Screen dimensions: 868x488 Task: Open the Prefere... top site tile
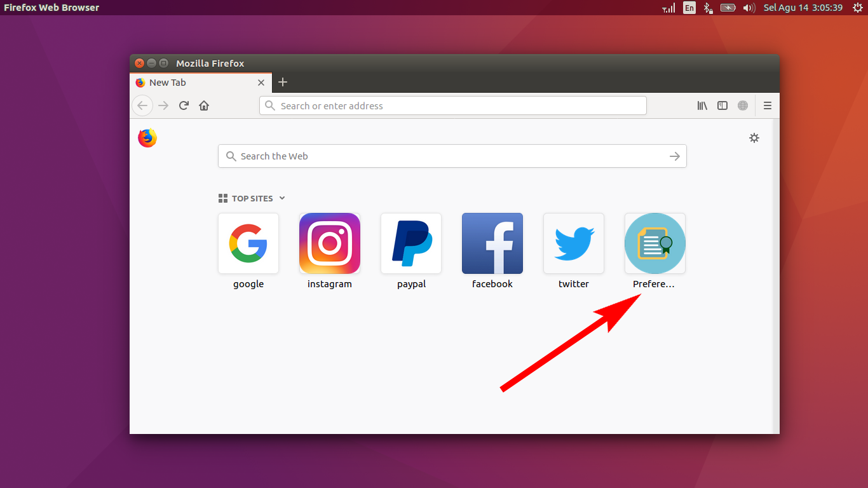[x=655, y=243]
